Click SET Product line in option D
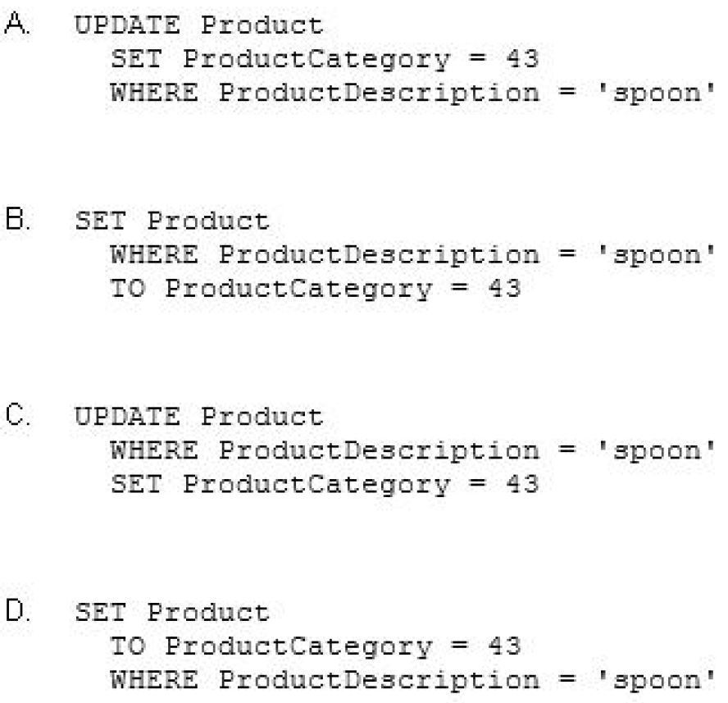This screenshot has width=728, height=703. pyautogui.click(x=172, y=614)
